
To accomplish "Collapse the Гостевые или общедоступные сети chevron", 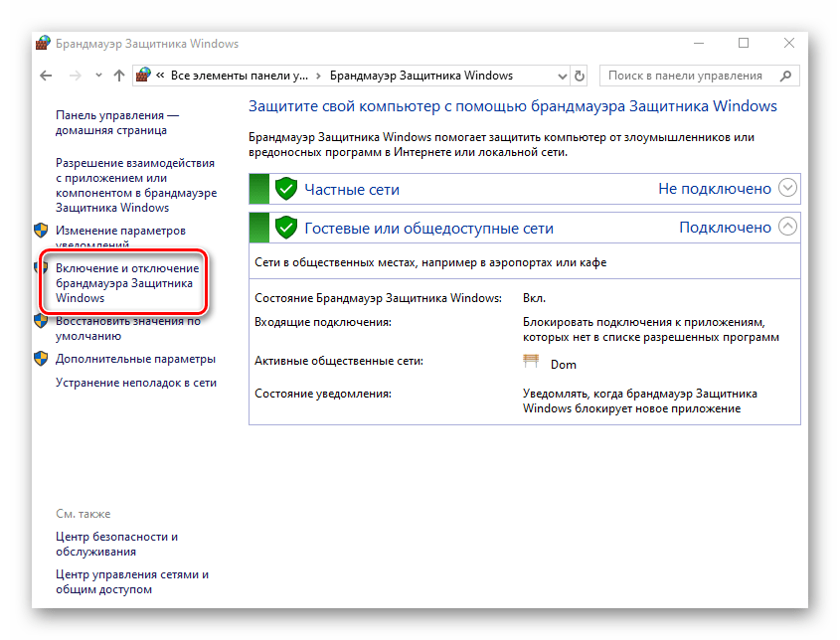I will [788, 227].
